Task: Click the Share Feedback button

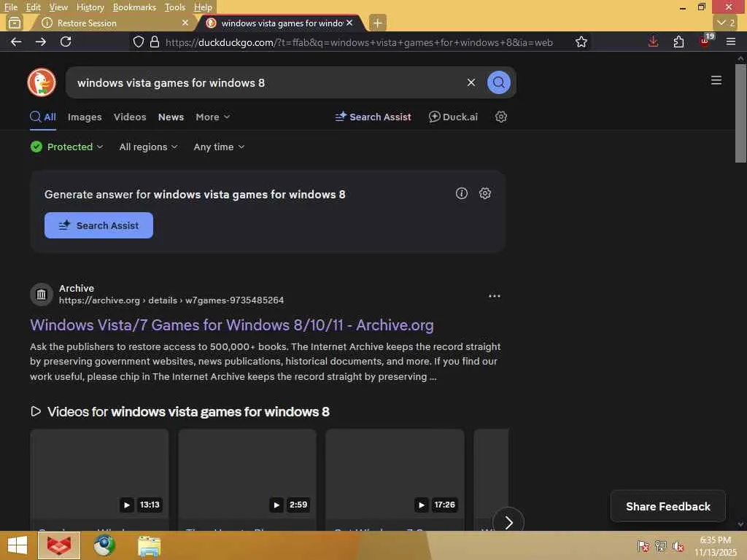Action: 668,507
